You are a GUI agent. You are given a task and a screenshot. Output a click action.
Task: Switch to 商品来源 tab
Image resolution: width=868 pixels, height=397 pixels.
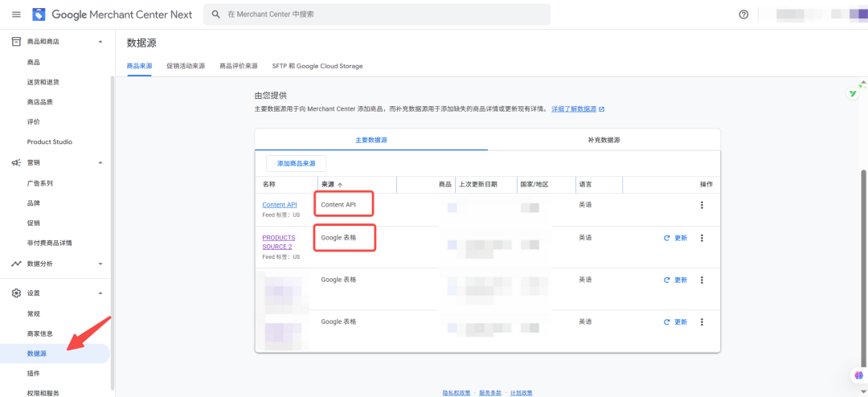coord(140,66)
